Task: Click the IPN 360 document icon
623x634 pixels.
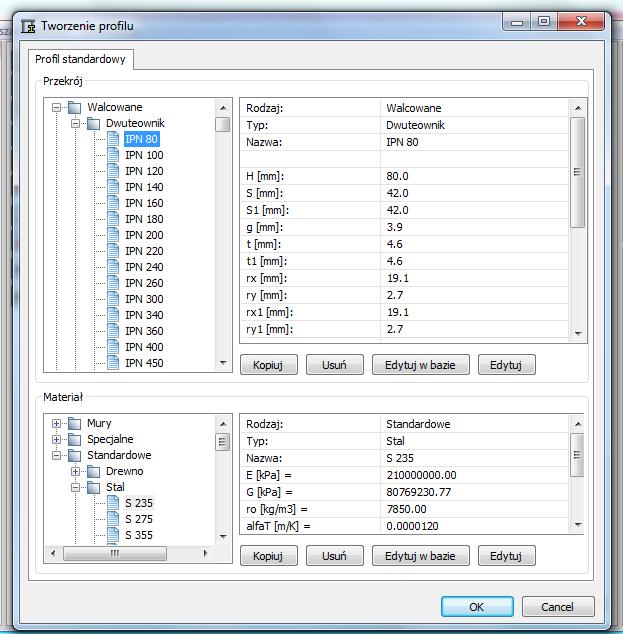Action: [x=113, y=331]
